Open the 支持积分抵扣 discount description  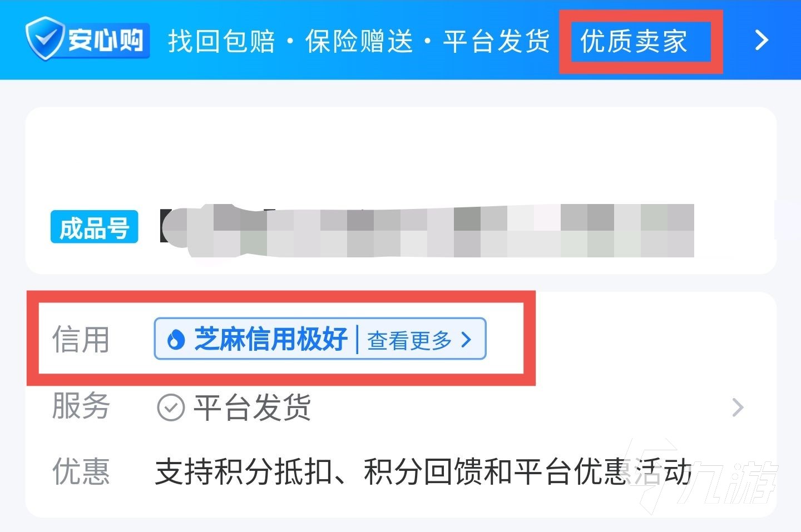pyautogui.click(x=423, y=472)
